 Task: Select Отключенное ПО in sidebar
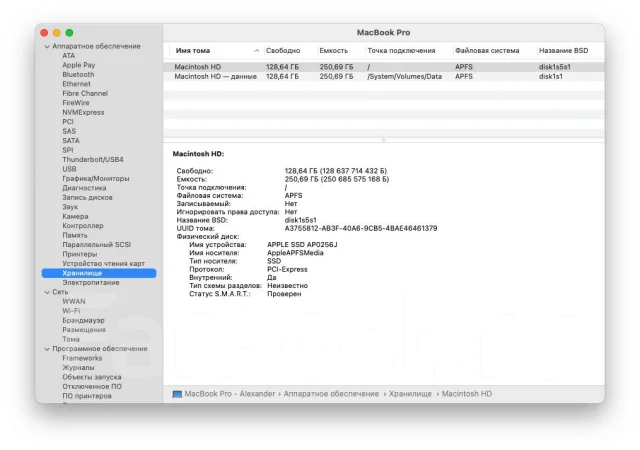pyautogui.click(x=92, y=386)
